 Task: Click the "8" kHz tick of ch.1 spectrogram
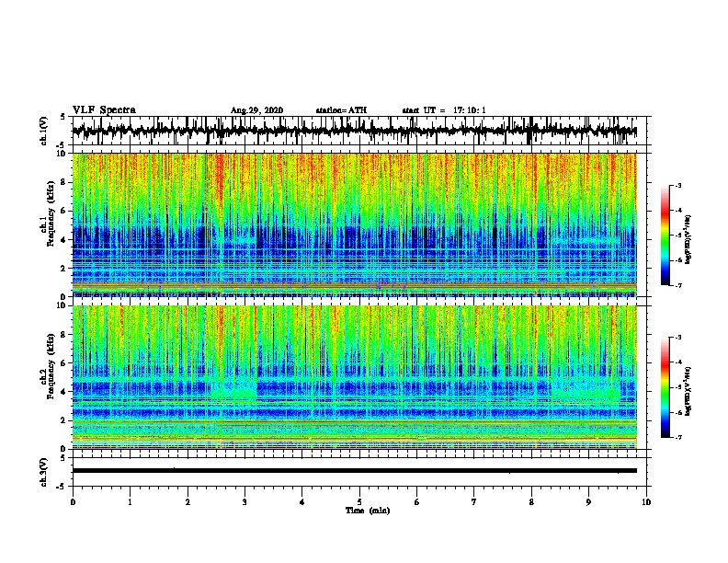click(64, 182)
